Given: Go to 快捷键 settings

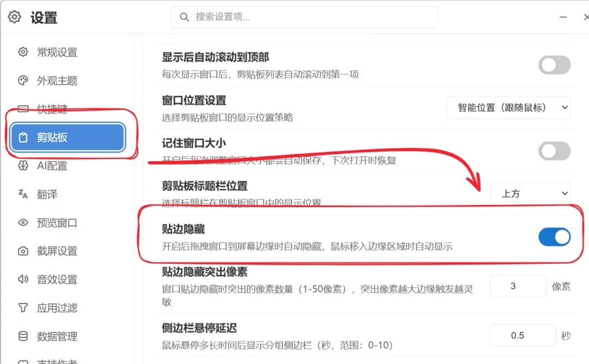Looking at the screenshot, I should point(68,109).
